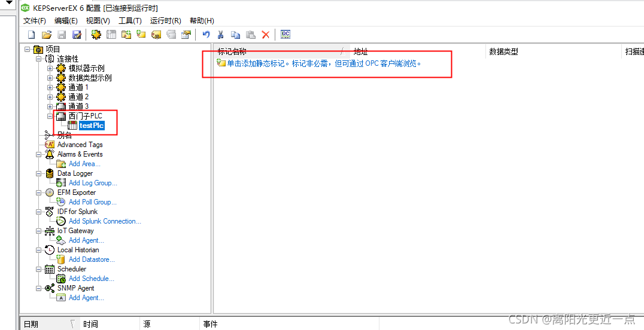Open the 帮助(H) menu
This screenshot has height=330, width=644.
click(202, 21)
